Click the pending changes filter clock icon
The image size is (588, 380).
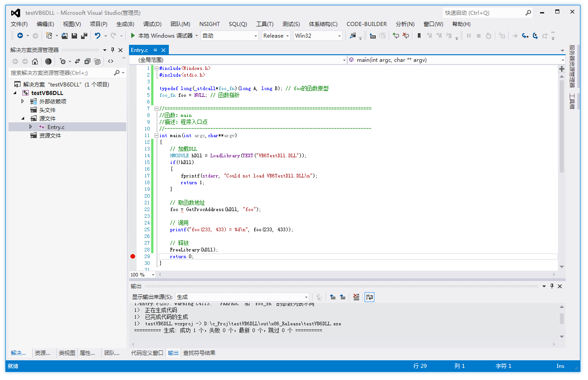click(x=63, y=61)
